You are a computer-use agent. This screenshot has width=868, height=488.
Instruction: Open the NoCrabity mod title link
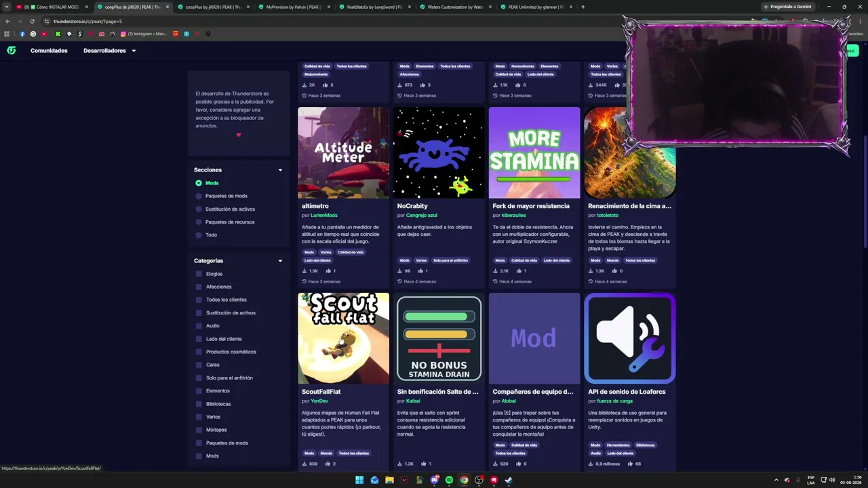point(412,206)
